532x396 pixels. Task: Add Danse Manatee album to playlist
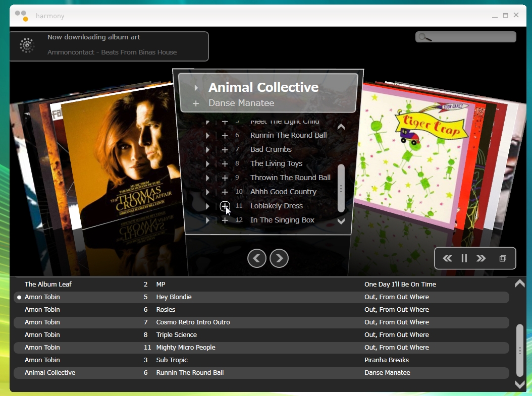click(196, 103)
